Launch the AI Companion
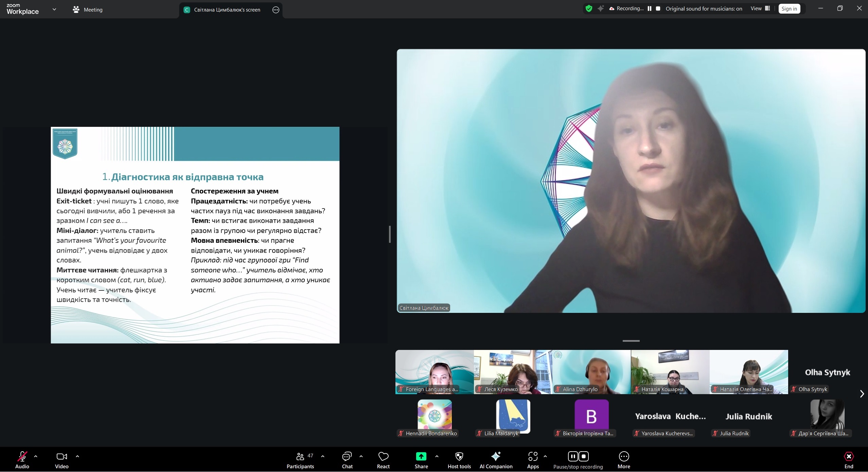 point(496,459)
